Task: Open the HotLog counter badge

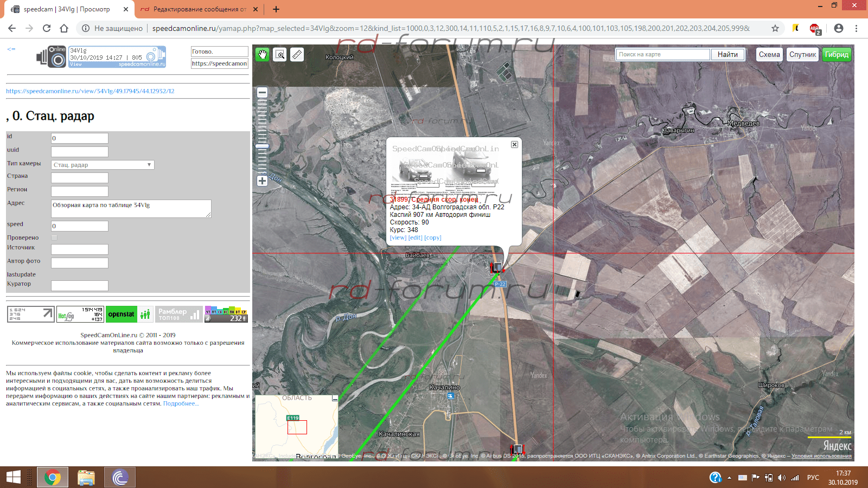Action: (80, 314)
